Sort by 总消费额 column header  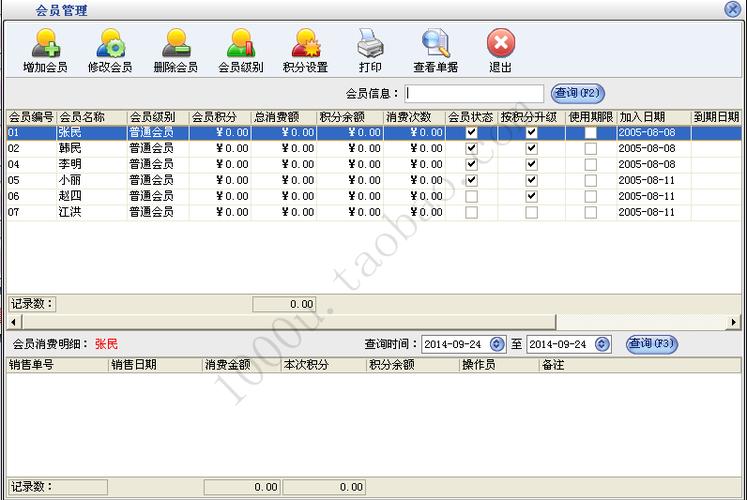(284, 117)
